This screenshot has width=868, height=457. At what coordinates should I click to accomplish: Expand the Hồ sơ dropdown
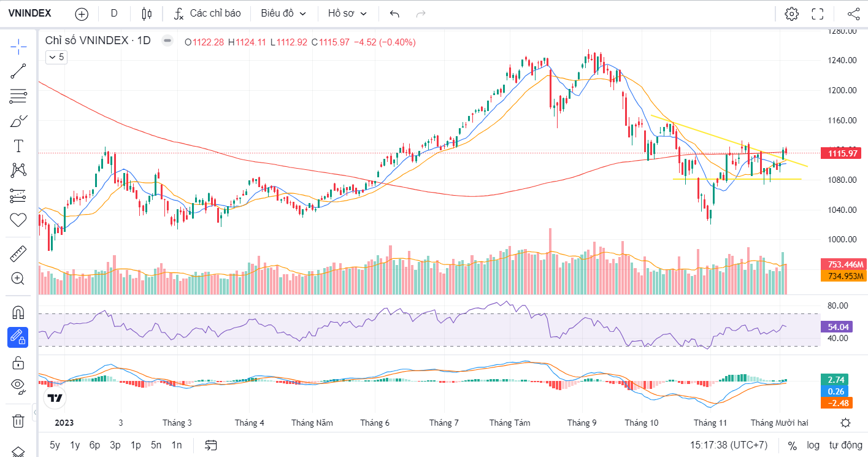pyautogui.click(x=347, y=13)
